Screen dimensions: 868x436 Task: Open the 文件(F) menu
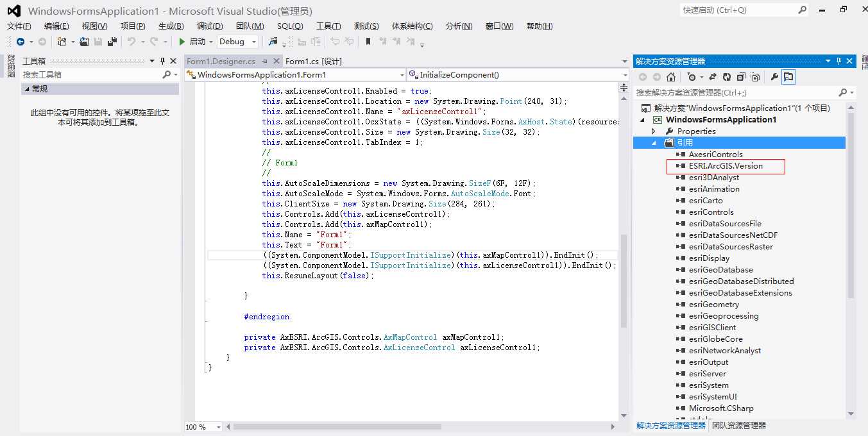tap(19, 26)
